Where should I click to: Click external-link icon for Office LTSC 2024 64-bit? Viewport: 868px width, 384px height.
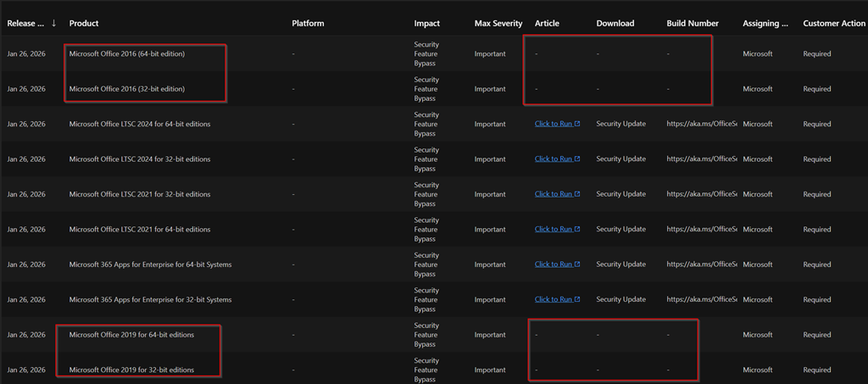(x=577, y=124)
